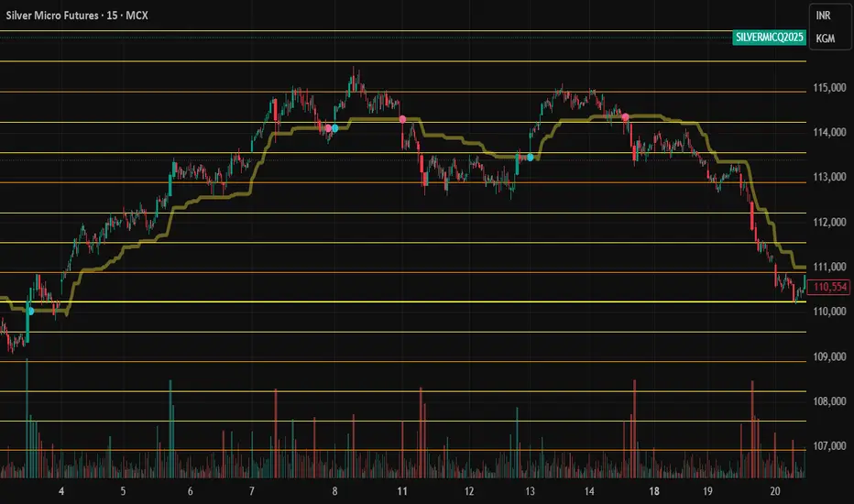Click date label 5 on time axis

(x=123, y=491)
